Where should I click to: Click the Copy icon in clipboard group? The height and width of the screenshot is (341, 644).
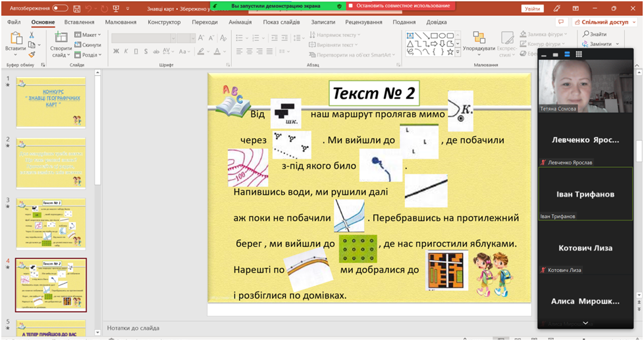(32, 44)
